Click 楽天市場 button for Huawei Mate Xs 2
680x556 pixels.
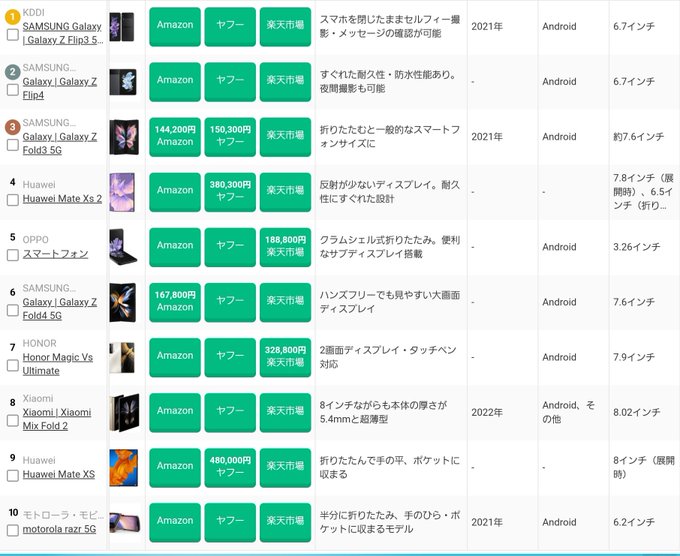[285, 192]
